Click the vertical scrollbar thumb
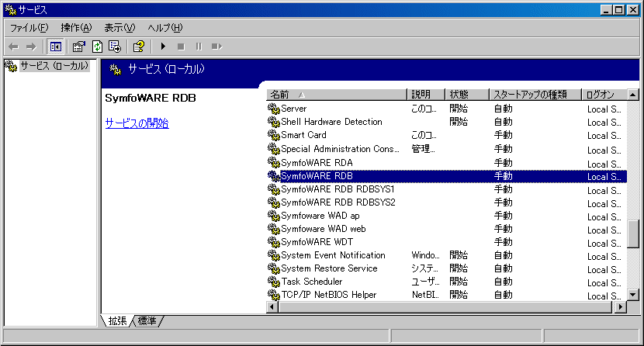Image resolution: width=644 pixels, height=346 pixels. coord(633,234)
